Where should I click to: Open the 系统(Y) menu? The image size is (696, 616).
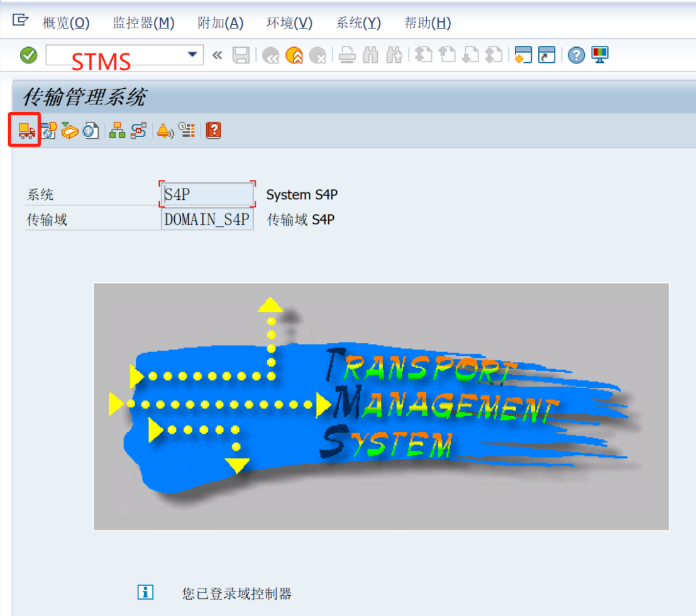click(358, 23)
